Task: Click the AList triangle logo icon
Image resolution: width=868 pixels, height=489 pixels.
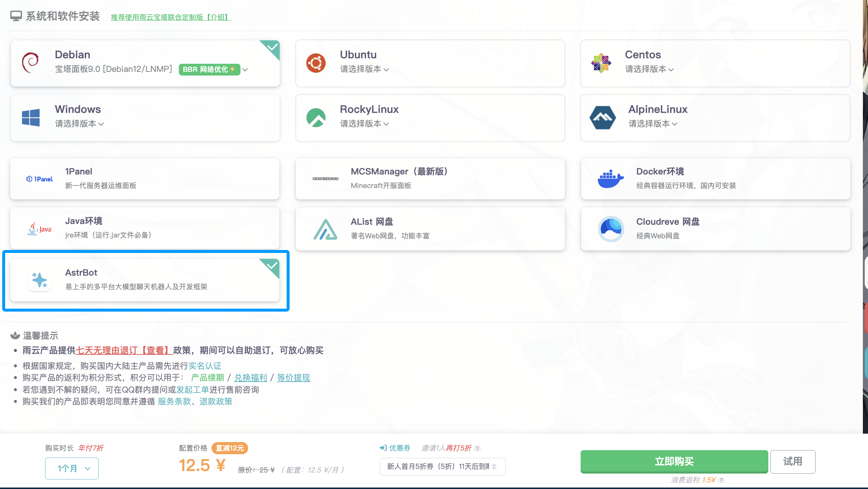Action: click(325, 229)
